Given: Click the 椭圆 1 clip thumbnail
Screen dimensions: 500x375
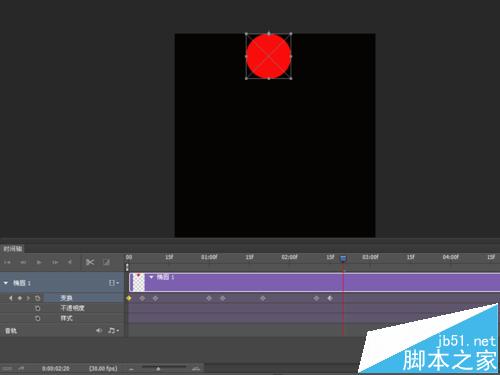Looking at the screenshot, I should point(139,282).
